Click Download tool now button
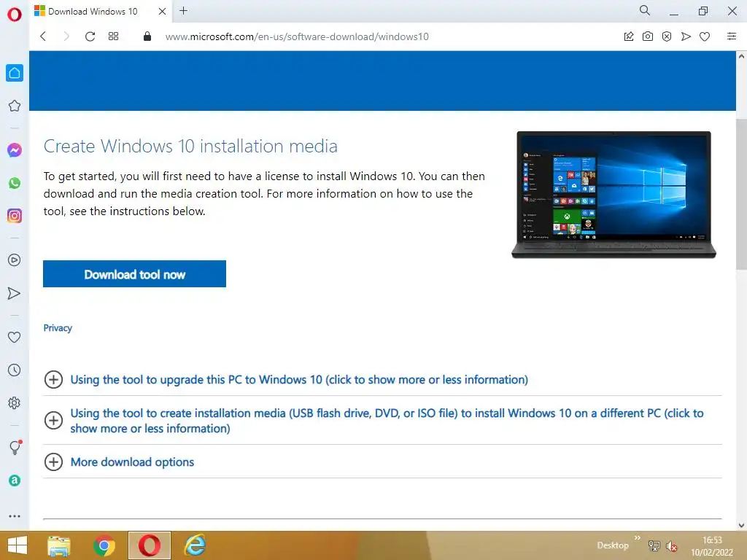 [x=134, y=274]
